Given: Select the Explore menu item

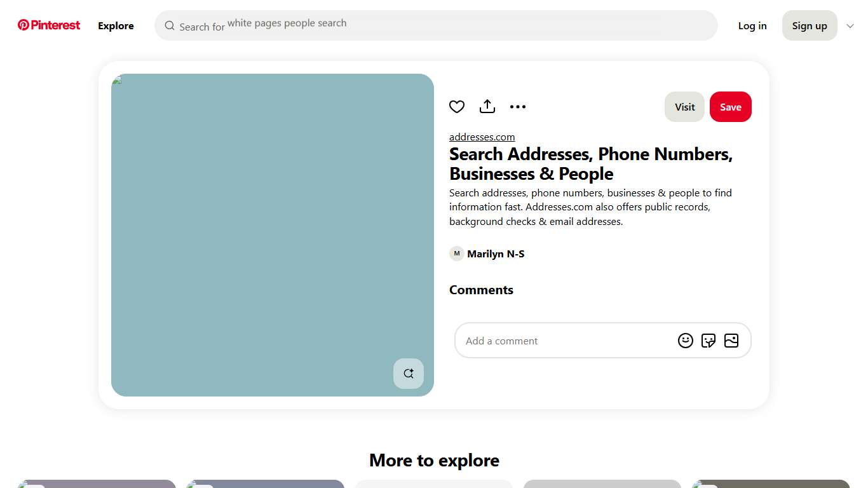Looking at the screenshot, I should pyautogui.click(x=116, y=25).
